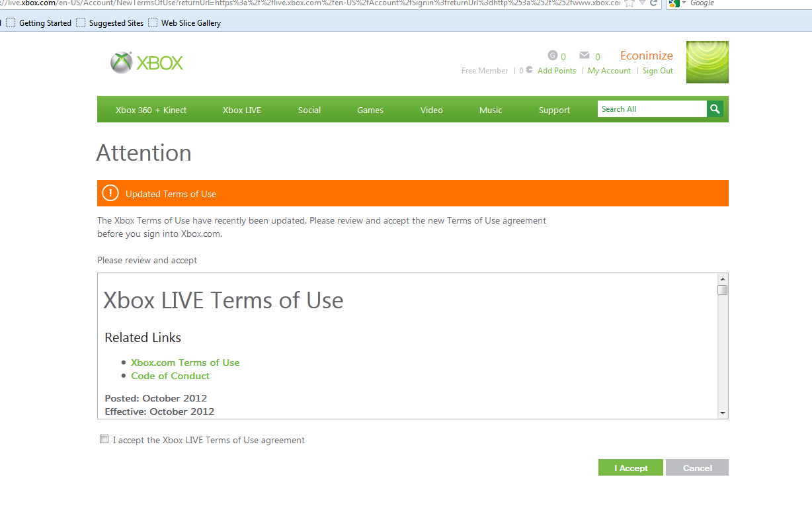Click the Sign Out link
The height and width of the screenshot is (514, 812).
click(658, 71)
